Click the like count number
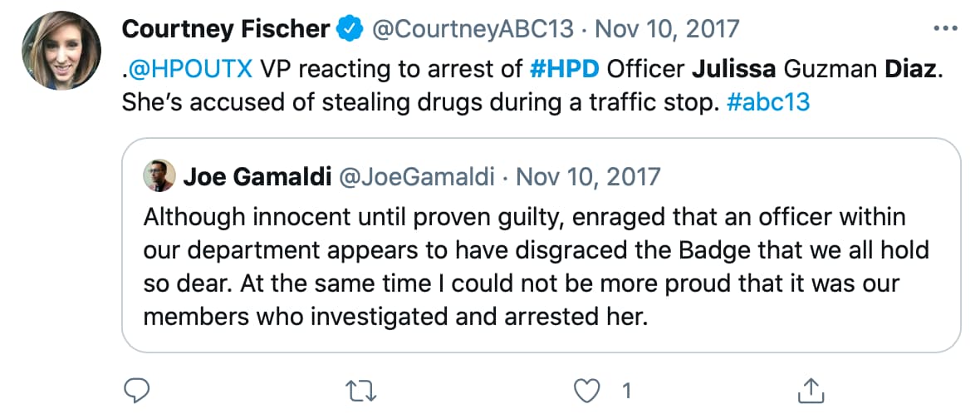The width and height of the screenshot is (980, 419). coord(627,389)
